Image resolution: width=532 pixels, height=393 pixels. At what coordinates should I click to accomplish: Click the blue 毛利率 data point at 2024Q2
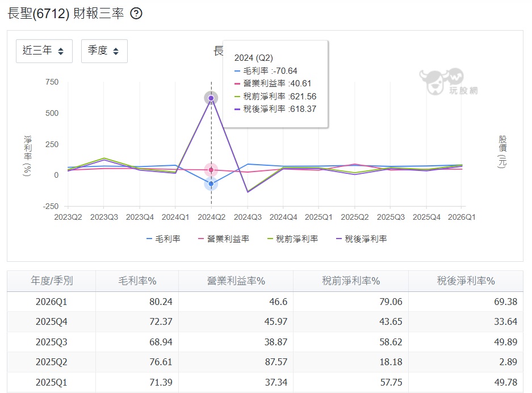click(x=211, y=183)
